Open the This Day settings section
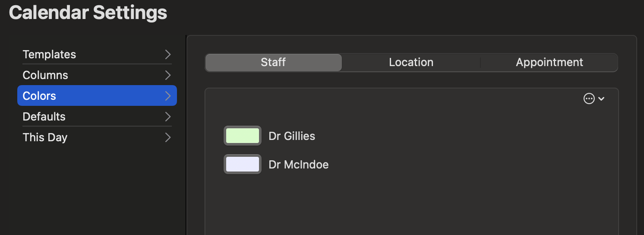644x235 pixels. coord(97,137)
